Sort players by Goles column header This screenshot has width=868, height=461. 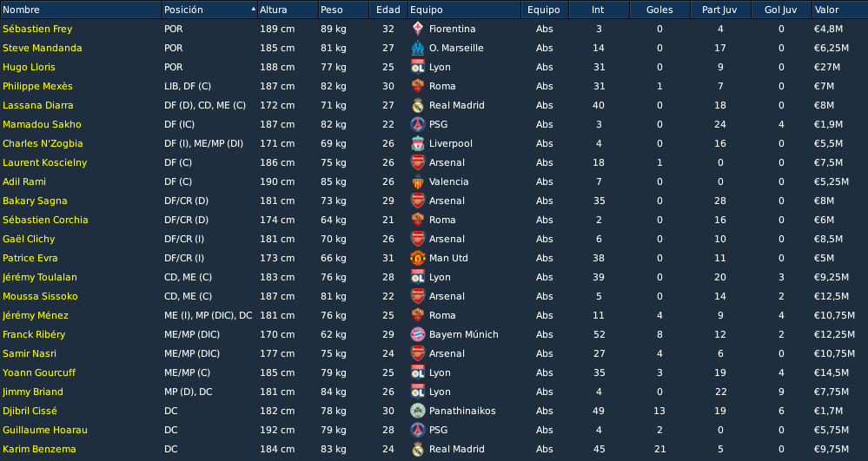tap(659, 10)
